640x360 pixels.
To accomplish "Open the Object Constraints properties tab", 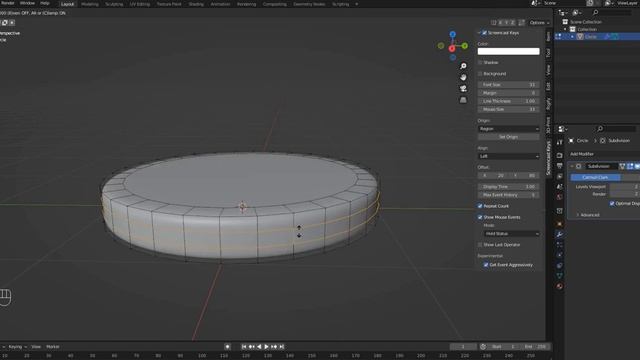I will click(x=560, y=265).
